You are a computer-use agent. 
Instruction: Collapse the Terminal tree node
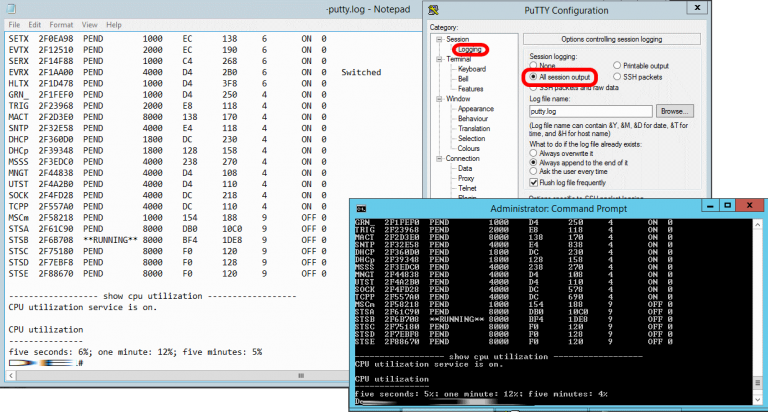pyautogui.click(x=437, y=59)
